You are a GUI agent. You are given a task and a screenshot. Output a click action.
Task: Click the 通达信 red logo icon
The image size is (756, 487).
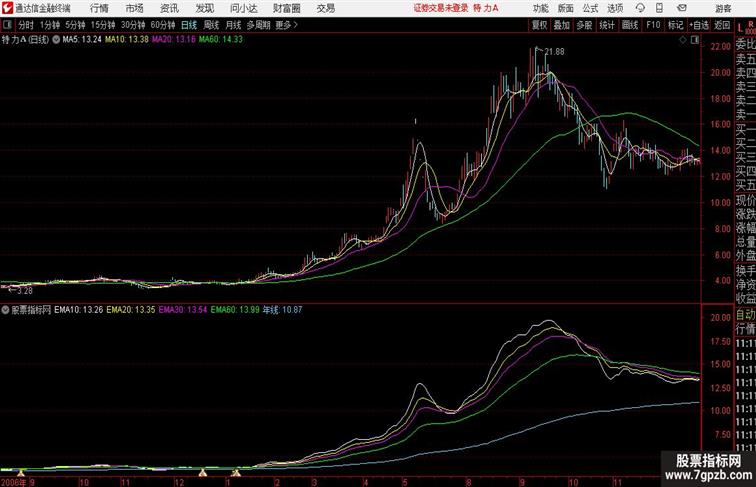(x=7, y=8)
